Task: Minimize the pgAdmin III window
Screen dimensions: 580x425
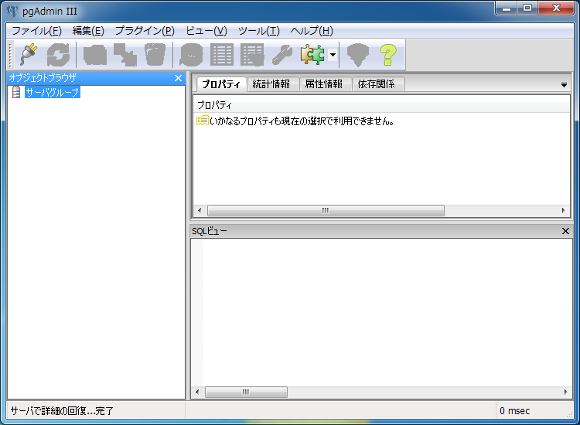Action: coord(507,8)
